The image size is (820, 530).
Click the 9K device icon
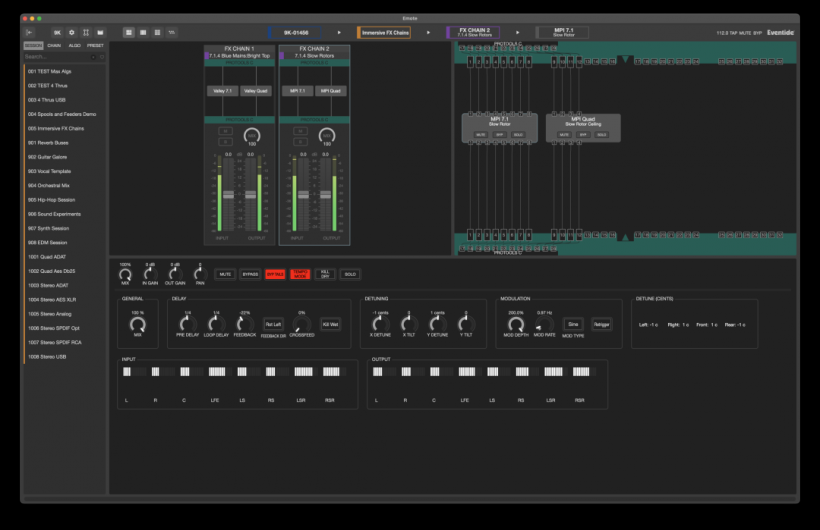pyautogui.click(x=58, y=32)
